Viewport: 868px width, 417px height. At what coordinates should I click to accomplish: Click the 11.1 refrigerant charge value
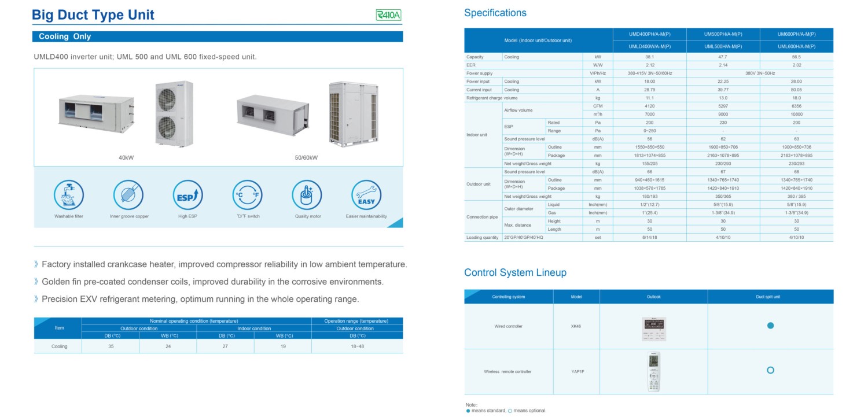click(649, 98)
